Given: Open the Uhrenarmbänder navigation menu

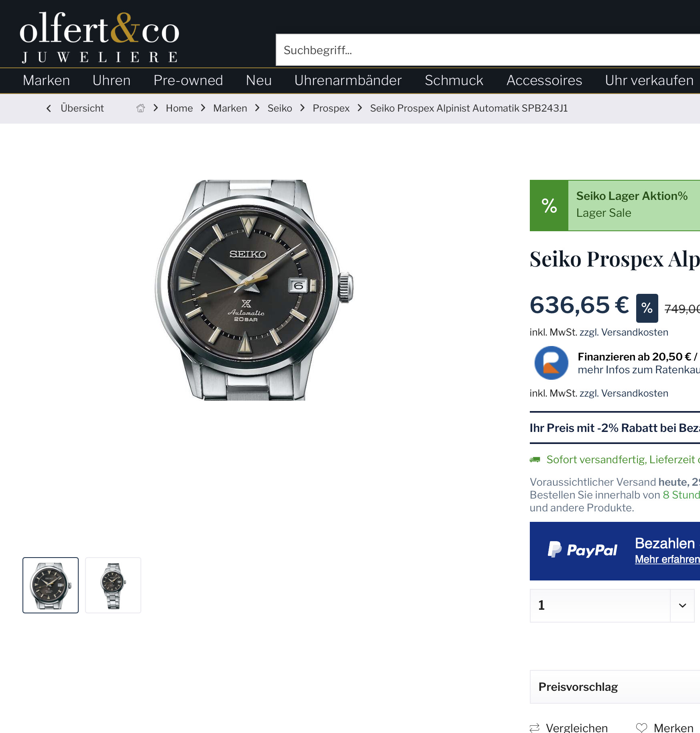Looking at the screenshot, I should 348,80.
